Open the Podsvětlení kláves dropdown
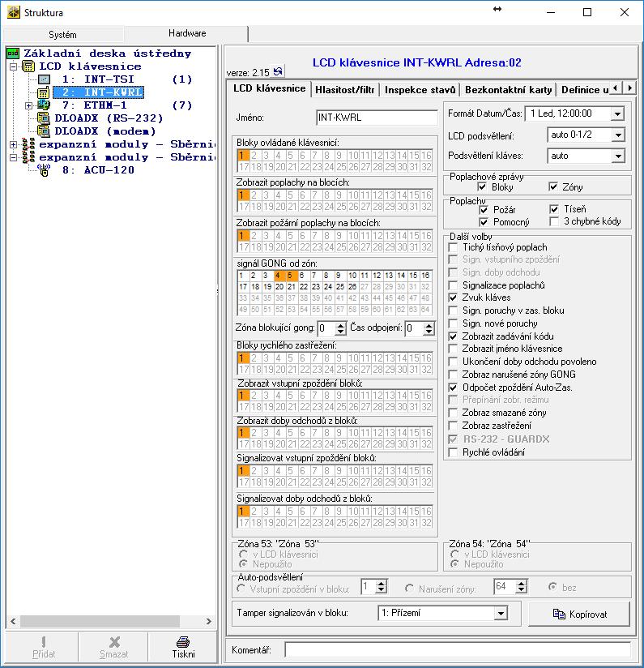This screenshot has height=668, width=644. click(x=617, y=156)
